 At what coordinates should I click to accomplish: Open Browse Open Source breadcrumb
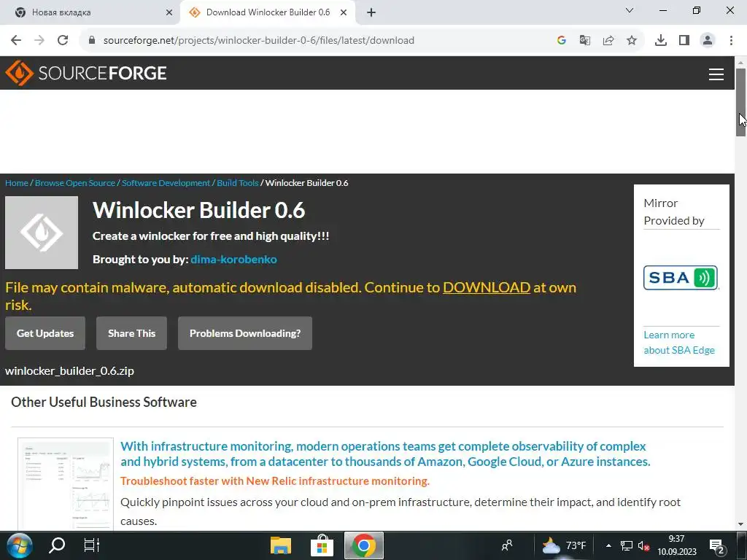(x=75, y=183)
